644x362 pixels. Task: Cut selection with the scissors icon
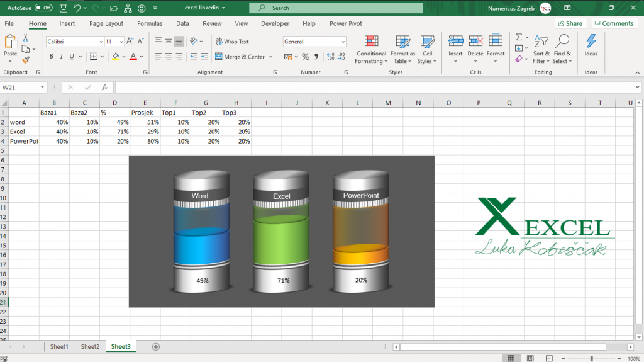point(25,38)
